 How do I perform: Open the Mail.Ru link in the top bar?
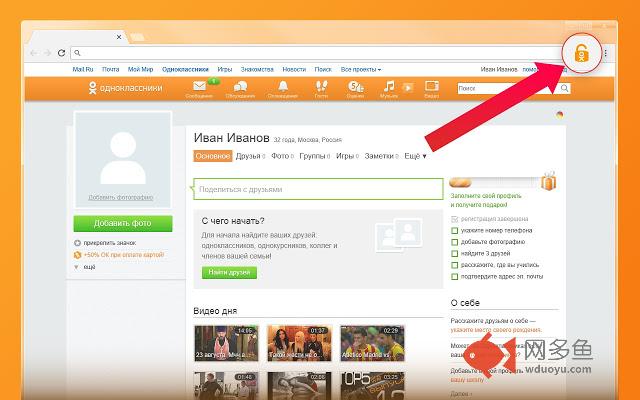[83, 69]
